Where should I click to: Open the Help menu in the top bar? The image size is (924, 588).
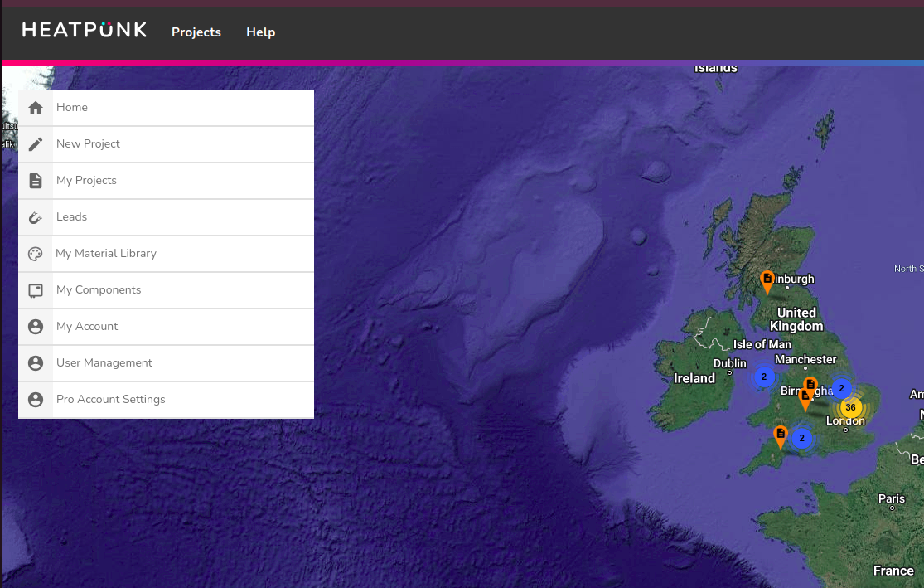click(x=260, y=32)
